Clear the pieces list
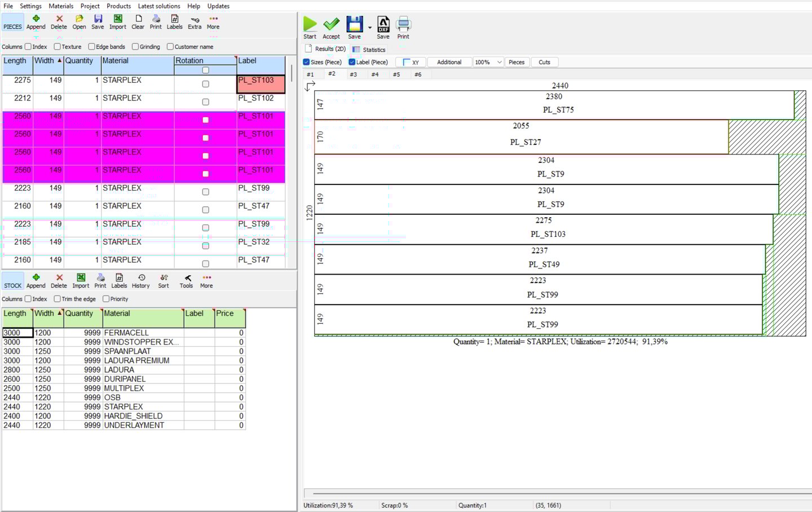 (x=138, y=22)
